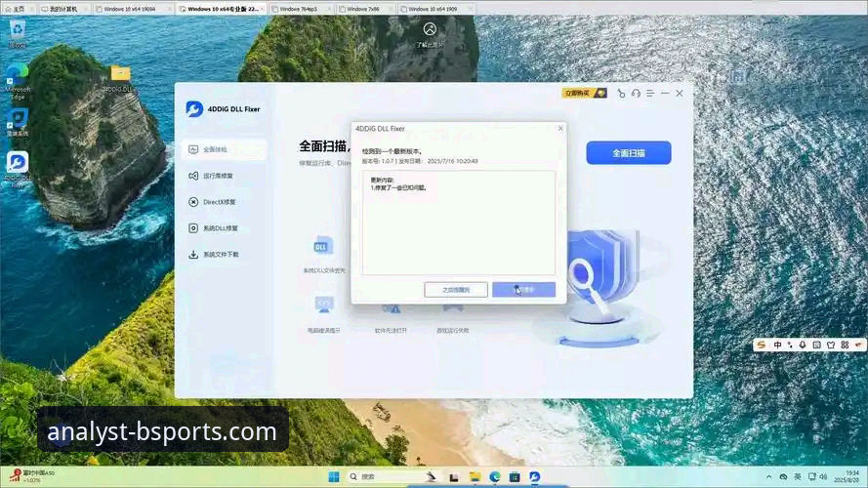
Task: Select 运行库修复 in the sidebar
Action: [x=219, y=176]
